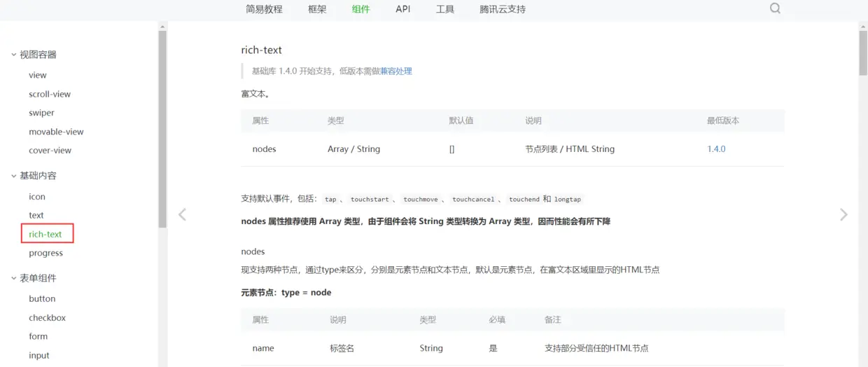This screenshot has height=367, width=868.
Task: Follow the 兼容处理 link
Action: click(396, 71)
